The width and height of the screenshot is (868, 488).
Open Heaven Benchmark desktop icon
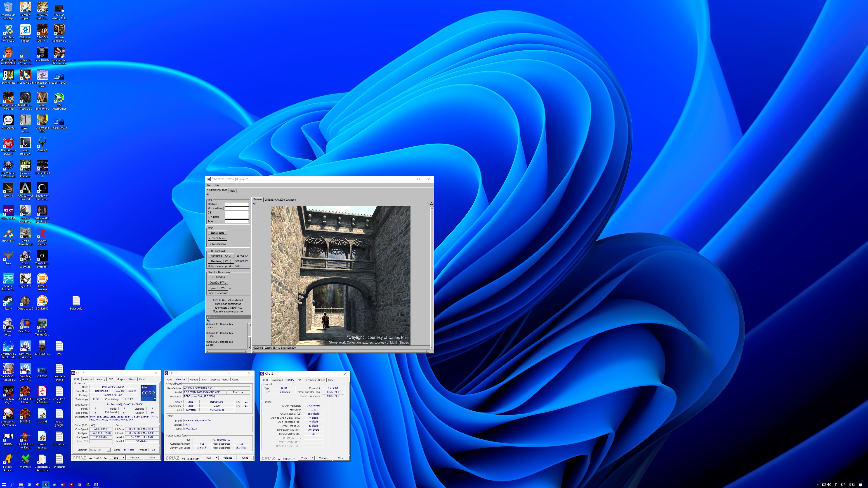(x=59, y=33)
